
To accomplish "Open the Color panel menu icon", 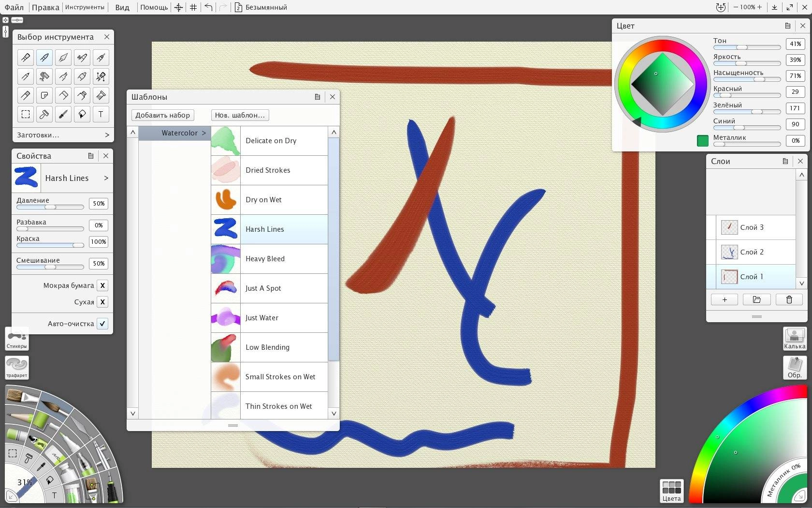I will click(x=788, y=26).
